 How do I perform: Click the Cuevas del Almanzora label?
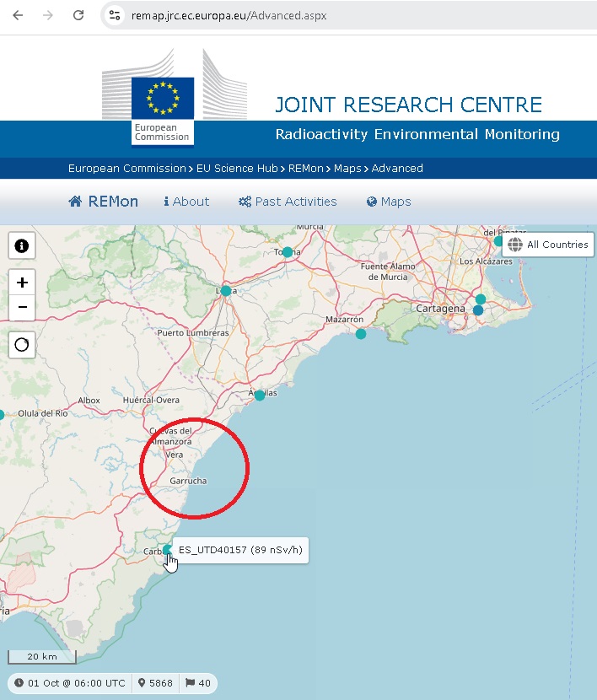(x=171, y=436)
